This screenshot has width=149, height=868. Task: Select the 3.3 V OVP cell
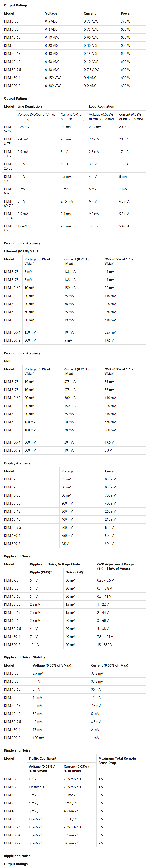109,451
